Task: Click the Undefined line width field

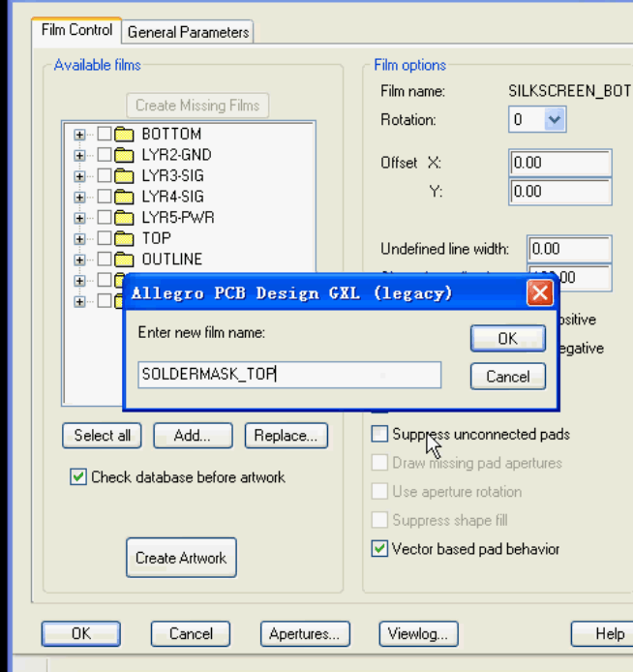Action: (x=569, y=249)
